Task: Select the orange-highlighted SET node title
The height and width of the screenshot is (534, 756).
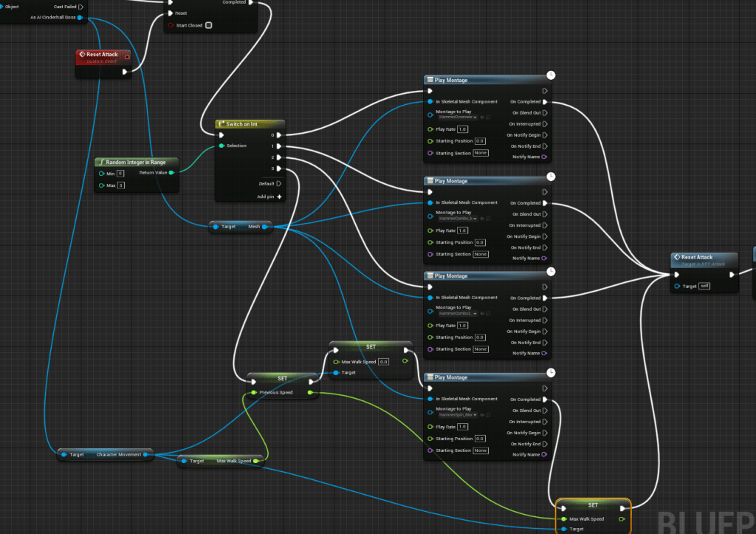Action: [x=593, y=505]
